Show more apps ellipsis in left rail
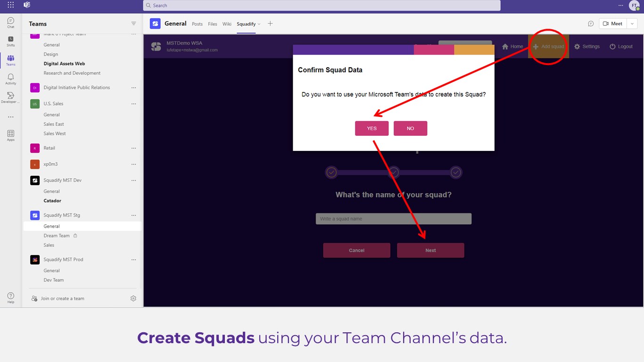Image resolution: width=644 pixels, height=362 pixels. [x=10, y=117]
